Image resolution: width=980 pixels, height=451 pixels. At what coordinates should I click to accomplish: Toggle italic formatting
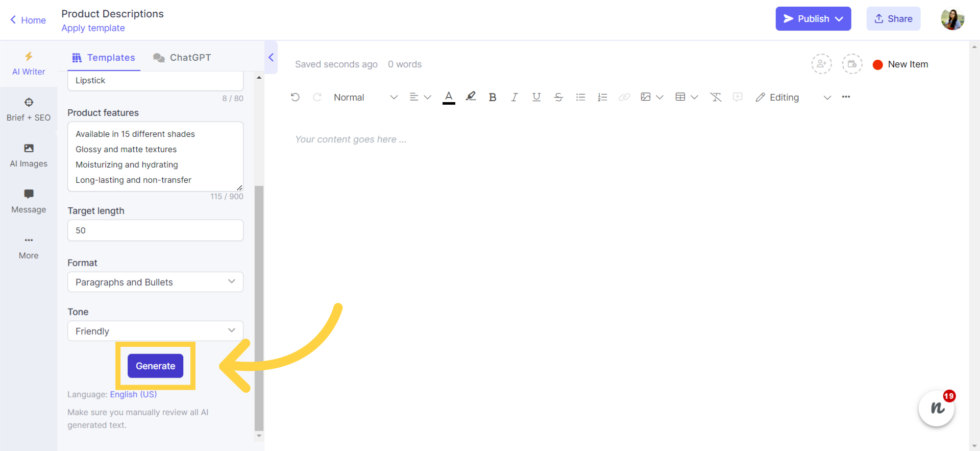click(514, 97)
